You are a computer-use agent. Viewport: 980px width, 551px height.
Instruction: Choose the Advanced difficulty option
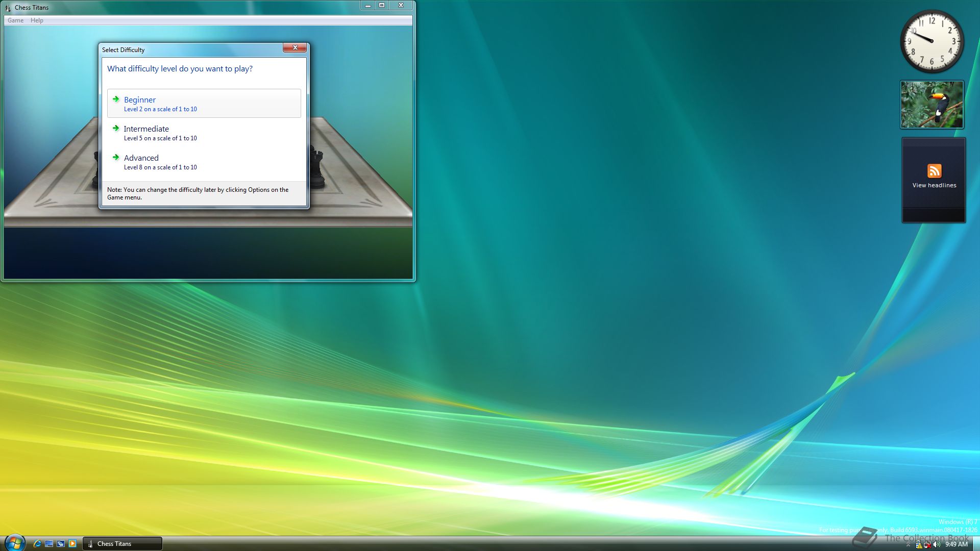[204, 162]
